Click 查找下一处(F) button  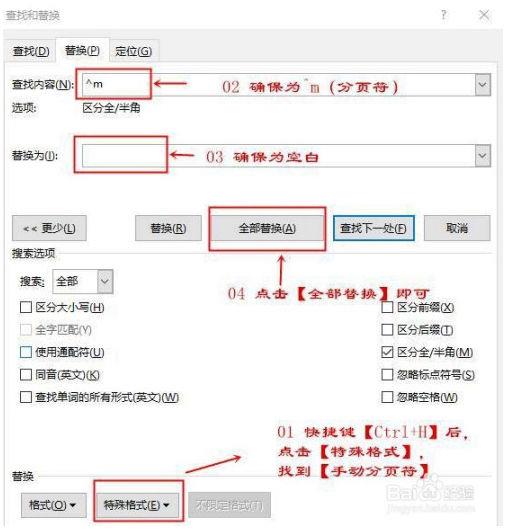click(x=374, y=228)
